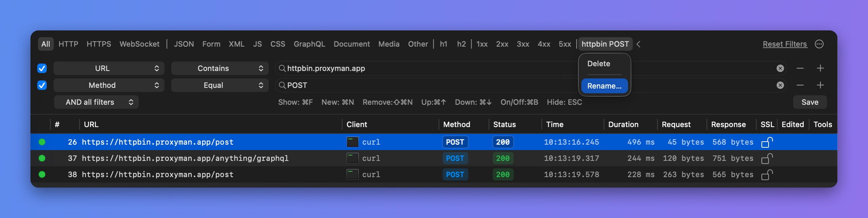This screenshot has height=218, width=868.
Task: Click curl client icon in row 38
Action: (352, 174)
